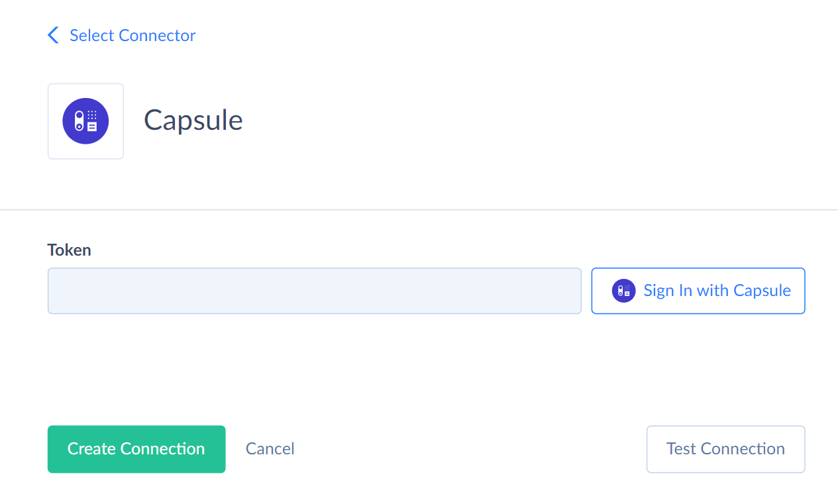
Task: Click the blue left-arrow navigation icon
Action: 52,34
